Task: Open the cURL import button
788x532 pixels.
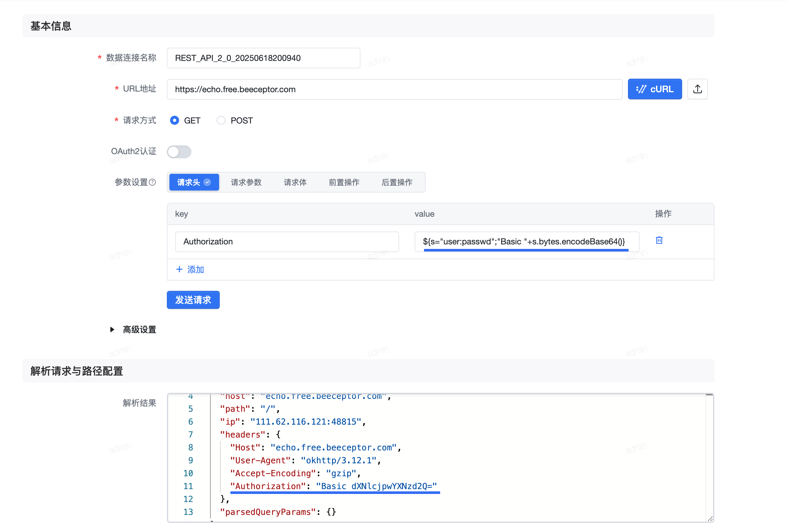Action: pyautogui.click(x=654, y=89)
